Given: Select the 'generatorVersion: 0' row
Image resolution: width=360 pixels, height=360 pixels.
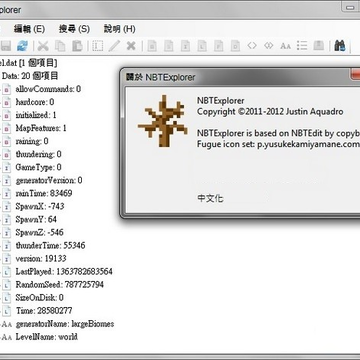Looking at the screenshot, I should coord(49,181).
